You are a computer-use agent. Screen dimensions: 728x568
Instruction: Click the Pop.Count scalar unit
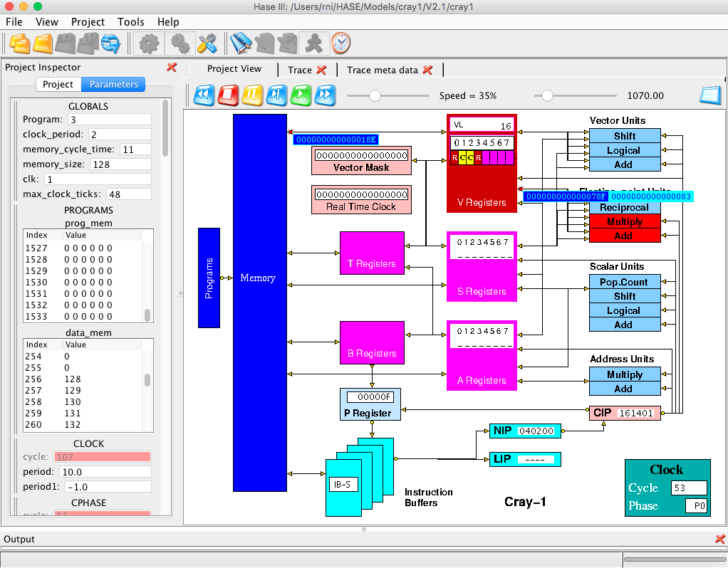coord(625,282)
